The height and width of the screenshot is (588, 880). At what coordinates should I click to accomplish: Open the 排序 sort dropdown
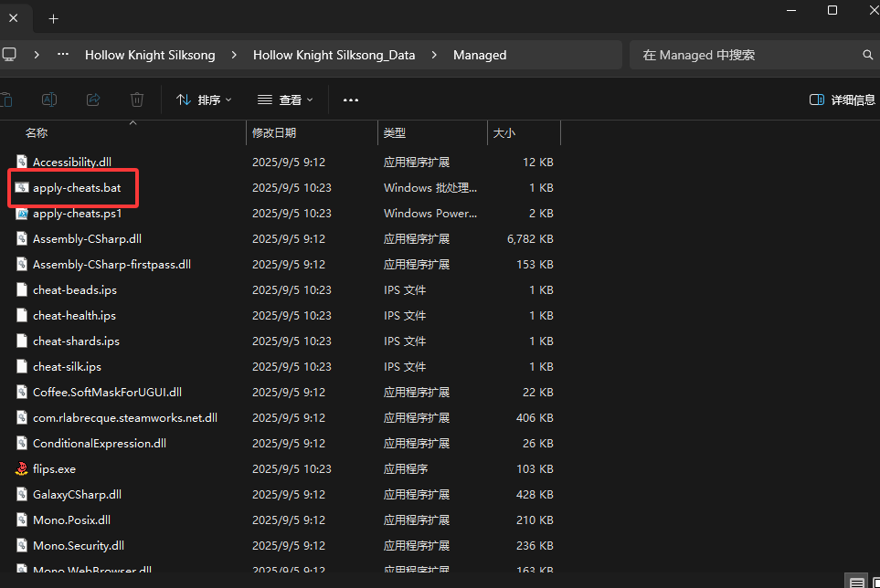pyautogui.click(x=204, y=100)
